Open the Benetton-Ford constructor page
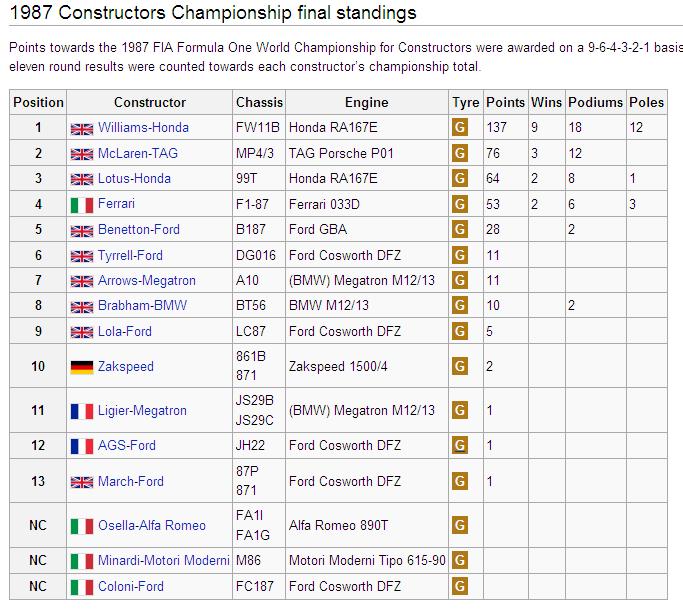The height and width of the screenshot is (613, 683). pyautogui.click(x=138, y=230)
